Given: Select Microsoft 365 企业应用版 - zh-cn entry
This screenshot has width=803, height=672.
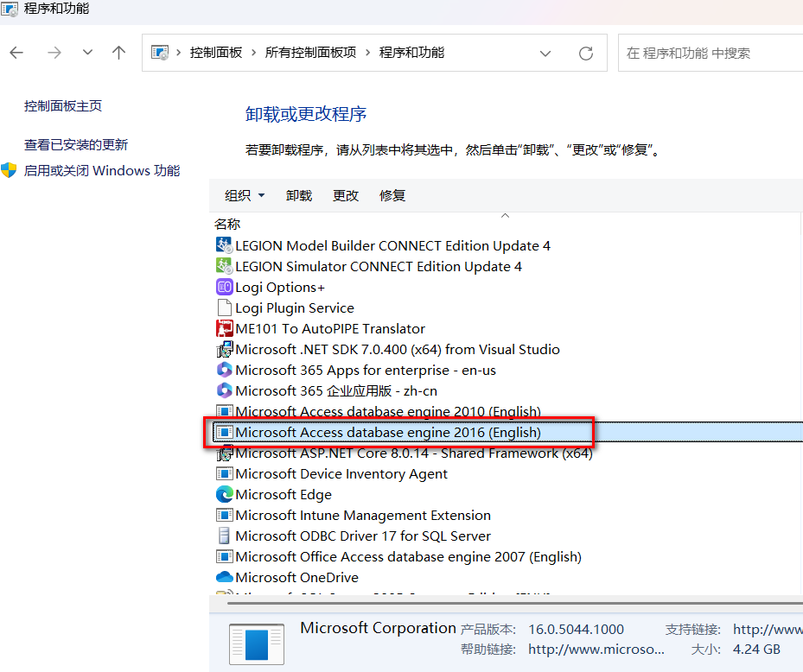Looking at the screenshot, I should pos(336,391).
